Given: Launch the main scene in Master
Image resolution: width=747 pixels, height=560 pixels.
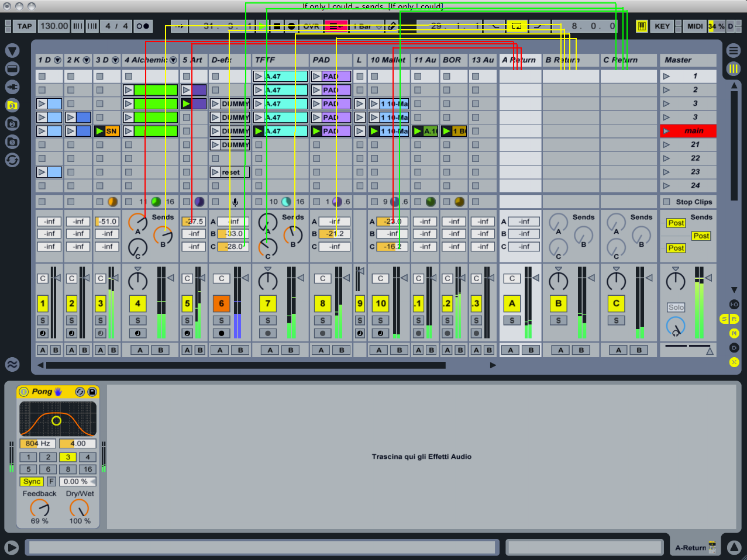Looking at the screenshot, I should coord(666,131).
